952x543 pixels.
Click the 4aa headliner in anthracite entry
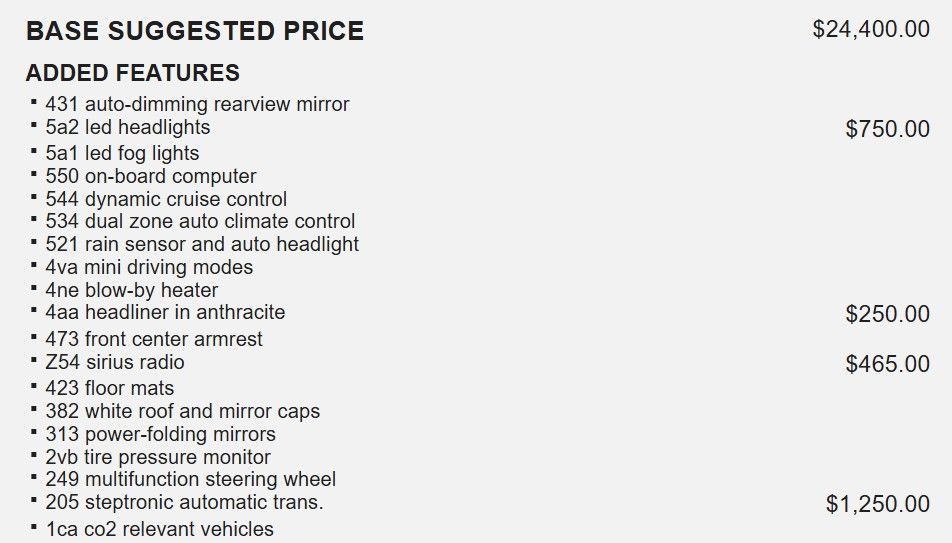tap(165, 313)
